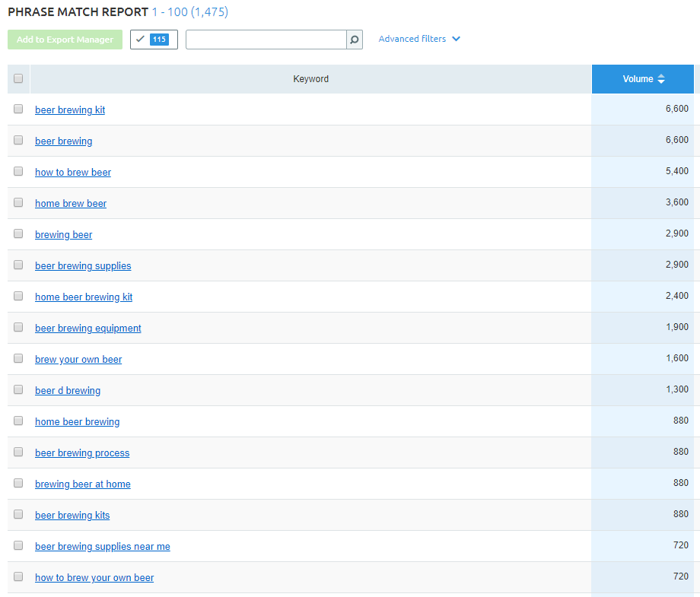Open the beer brewing supplies keyword
This screenshot has height=597, width=700.
pos(83,265)
